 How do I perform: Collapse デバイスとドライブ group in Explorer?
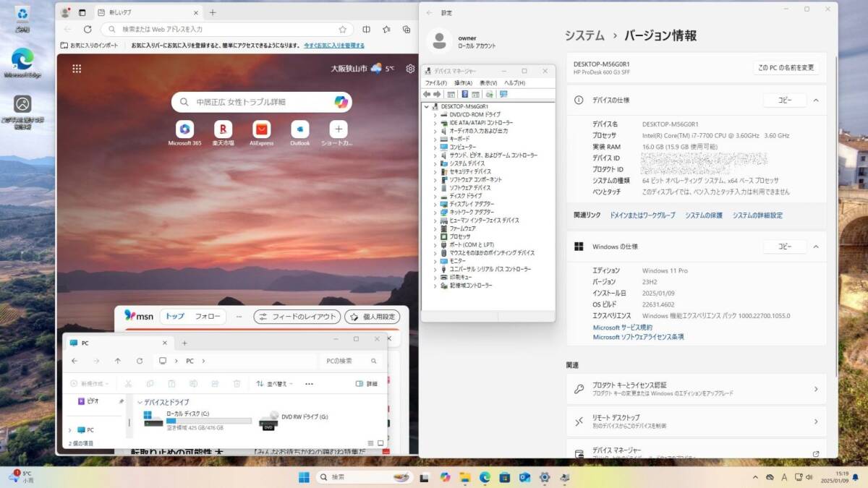pos(140,402)
